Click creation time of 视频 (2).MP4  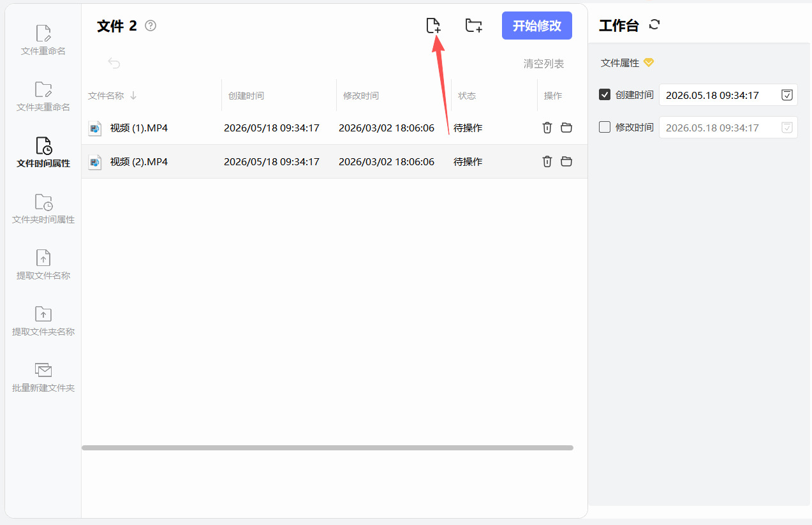point(272,161)
